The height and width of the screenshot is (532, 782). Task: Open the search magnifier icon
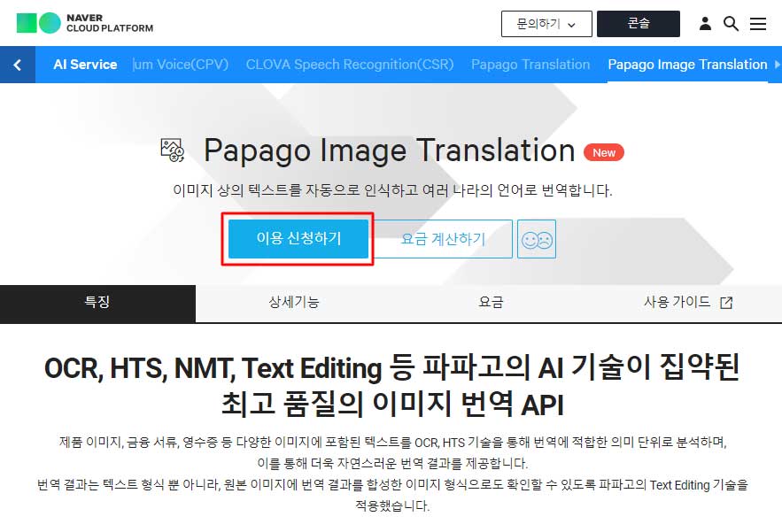[x=732, y=23]
